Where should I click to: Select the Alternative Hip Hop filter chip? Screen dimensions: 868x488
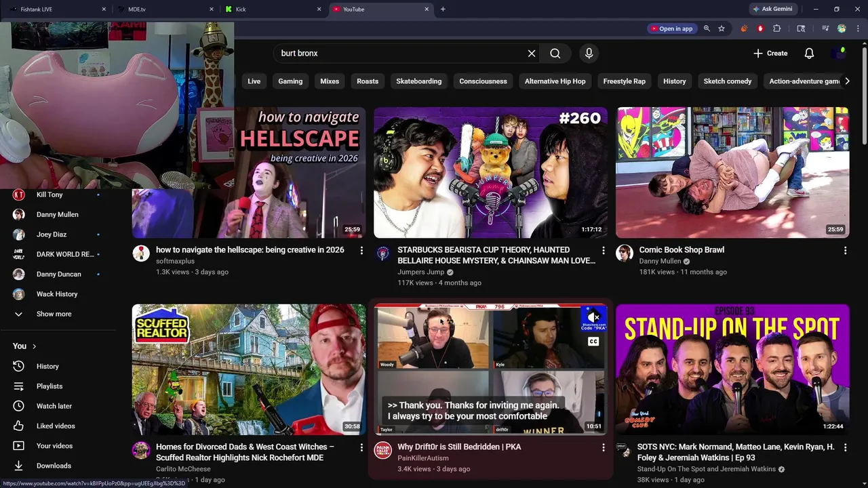(x=555, y=81)
